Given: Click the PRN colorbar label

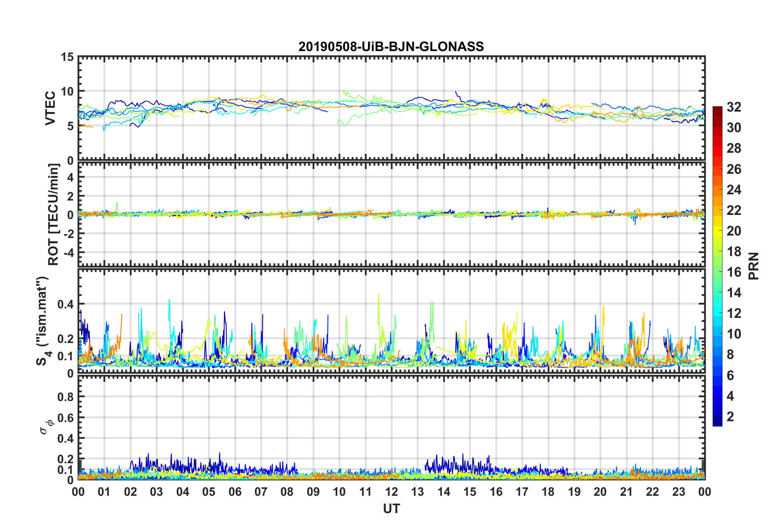Looking at the screenshot, I should click(753, 266).
